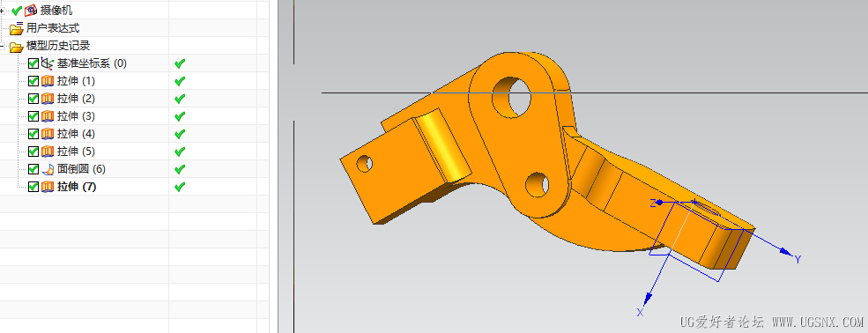868x333 pixels.
Task: Select the 拉伸 (1) feature label
Action: [77, 81]
